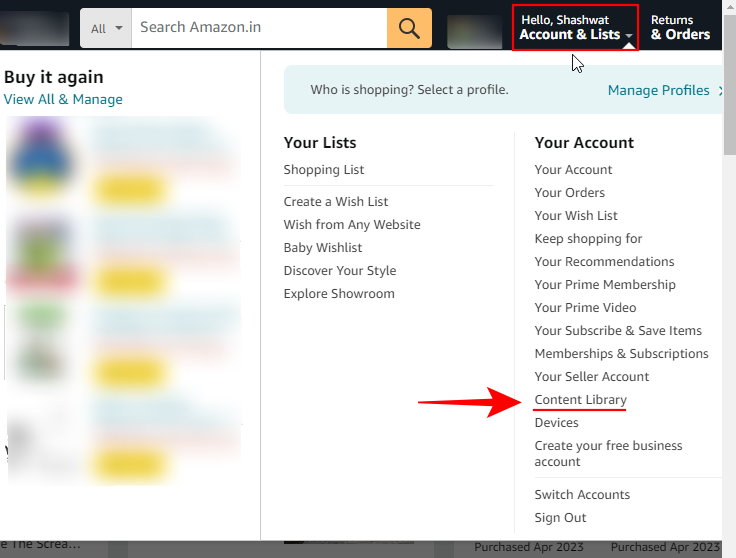The height and width of the screenshot is (558, 736).
Task: Click the Devices link
Action: [x=556, y=422]
